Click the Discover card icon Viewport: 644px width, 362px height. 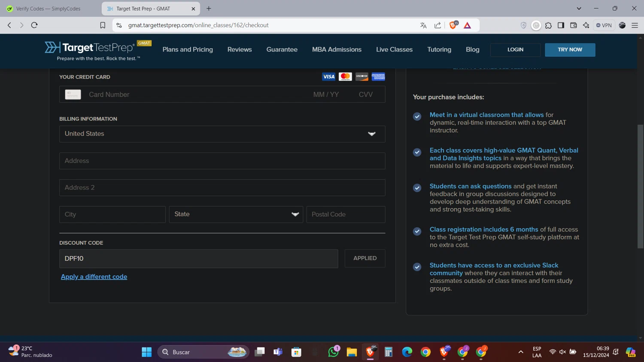(x=362, y=77)
